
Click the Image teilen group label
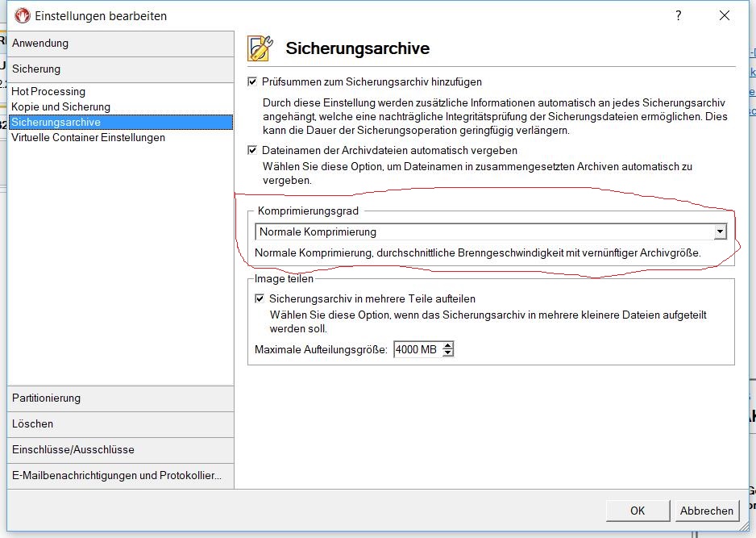click(284, 278)
